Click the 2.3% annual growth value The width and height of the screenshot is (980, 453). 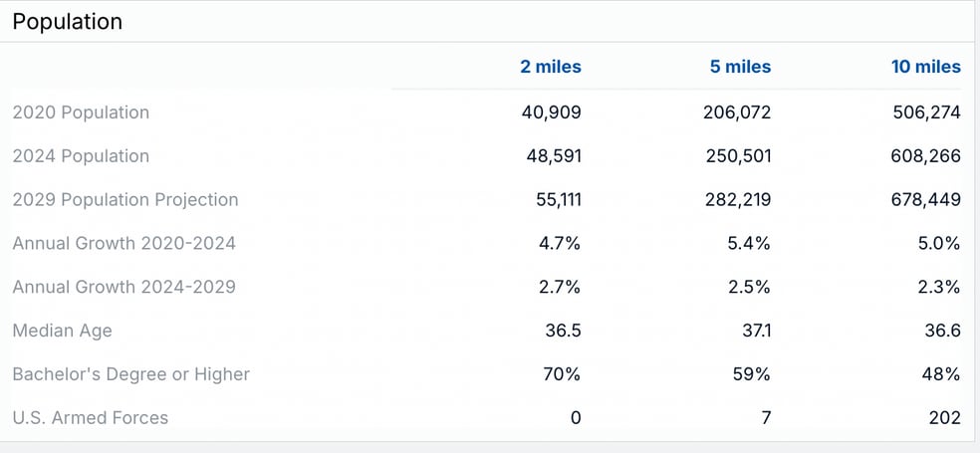coord(939,287)
